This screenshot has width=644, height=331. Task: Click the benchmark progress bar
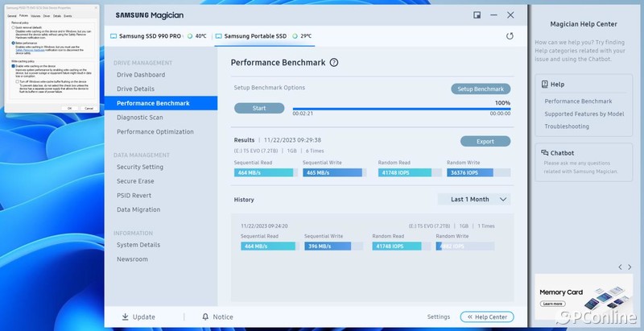pos(401,108)
